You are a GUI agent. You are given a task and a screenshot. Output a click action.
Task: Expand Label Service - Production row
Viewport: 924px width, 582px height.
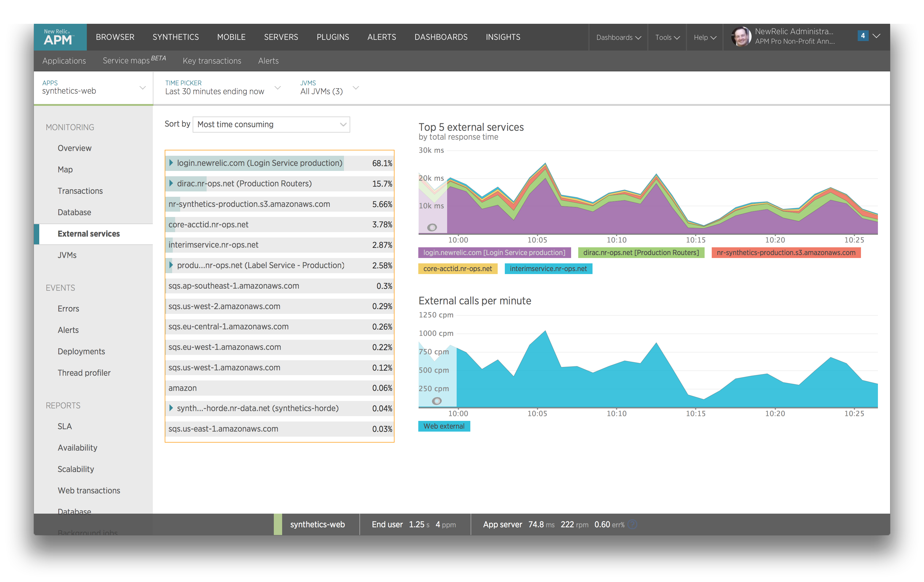[x=171, y=265]
